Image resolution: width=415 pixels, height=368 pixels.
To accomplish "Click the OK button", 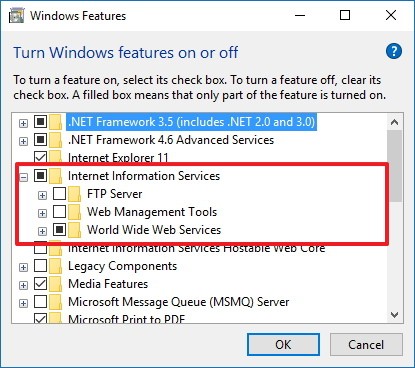I will coord(283,345).
